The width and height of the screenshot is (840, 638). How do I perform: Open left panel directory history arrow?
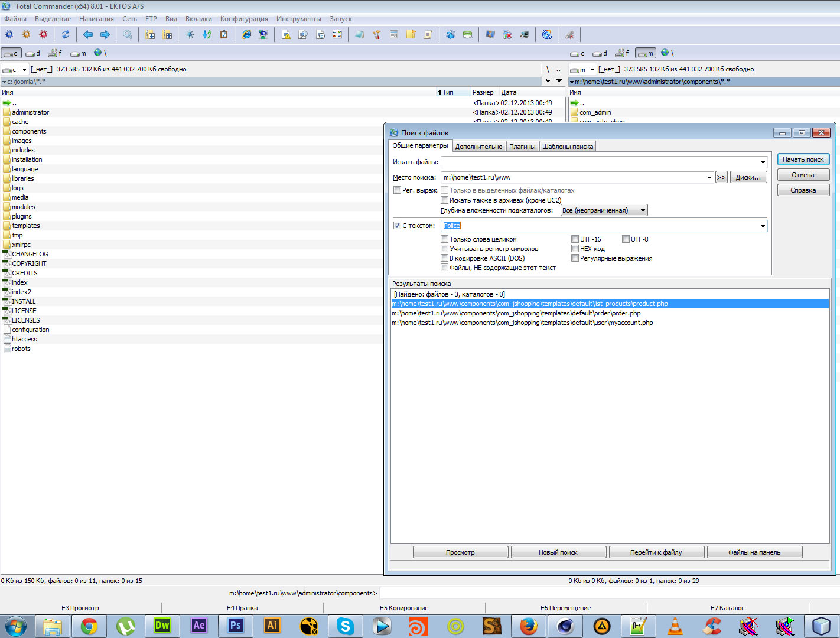(559, 81)
